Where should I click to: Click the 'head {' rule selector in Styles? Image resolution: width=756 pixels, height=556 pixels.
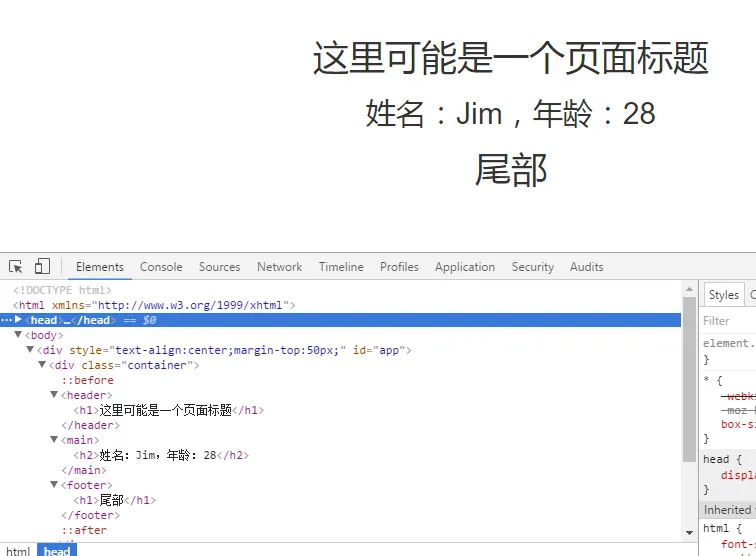(x=722, y=459)
